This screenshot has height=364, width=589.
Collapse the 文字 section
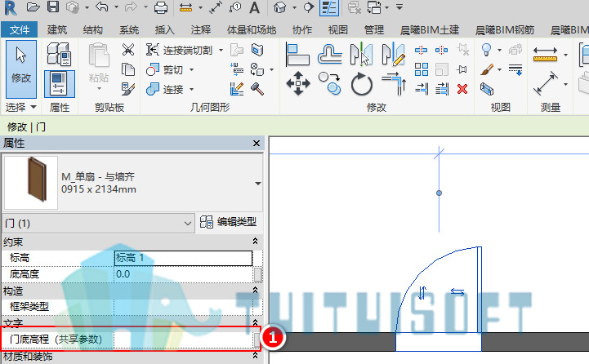(256, 322)
